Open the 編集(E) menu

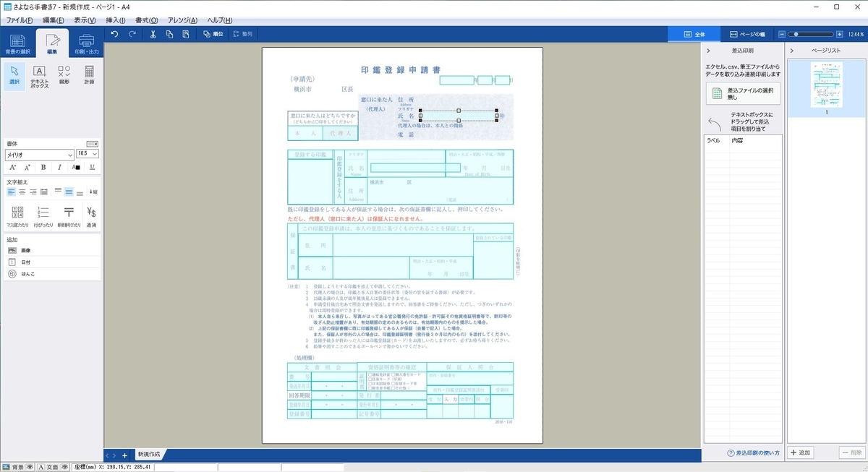[x=53, y=20]
